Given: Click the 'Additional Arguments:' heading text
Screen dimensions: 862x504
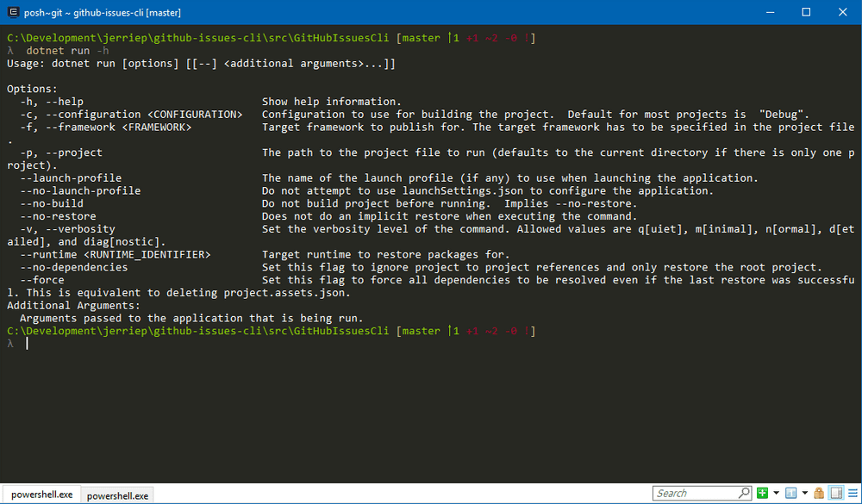Looking at the screenshot, I should point(73,306).
